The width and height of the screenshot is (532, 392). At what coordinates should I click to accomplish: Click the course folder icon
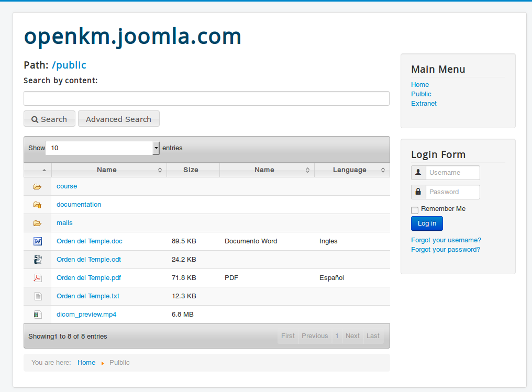pyautogui.click(x=37, y=186)
